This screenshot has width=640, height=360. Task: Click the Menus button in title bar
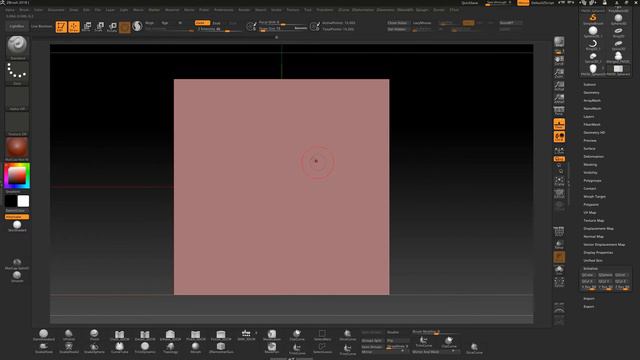tap(523, 3)
